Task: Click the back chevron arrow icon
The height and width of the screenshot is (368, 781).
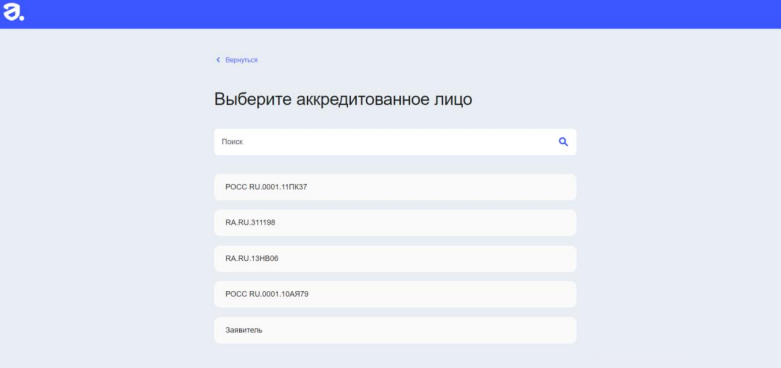Action: click(218, 60)
